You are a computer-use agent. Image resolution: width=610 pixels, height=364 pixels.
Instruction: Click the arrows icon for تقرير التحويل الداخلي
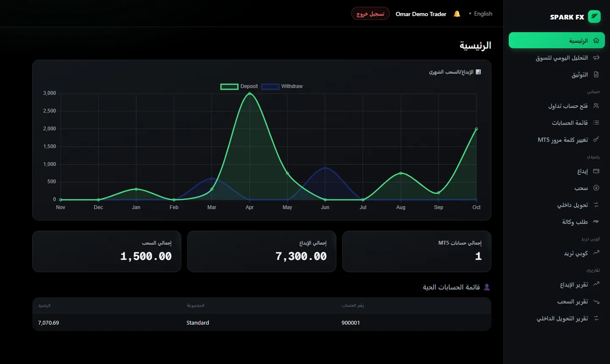click(x=596, y=318)
